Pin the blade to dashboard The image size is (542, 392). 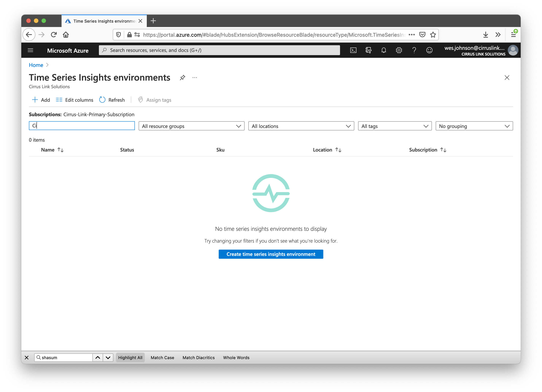(x=182, y=78)
